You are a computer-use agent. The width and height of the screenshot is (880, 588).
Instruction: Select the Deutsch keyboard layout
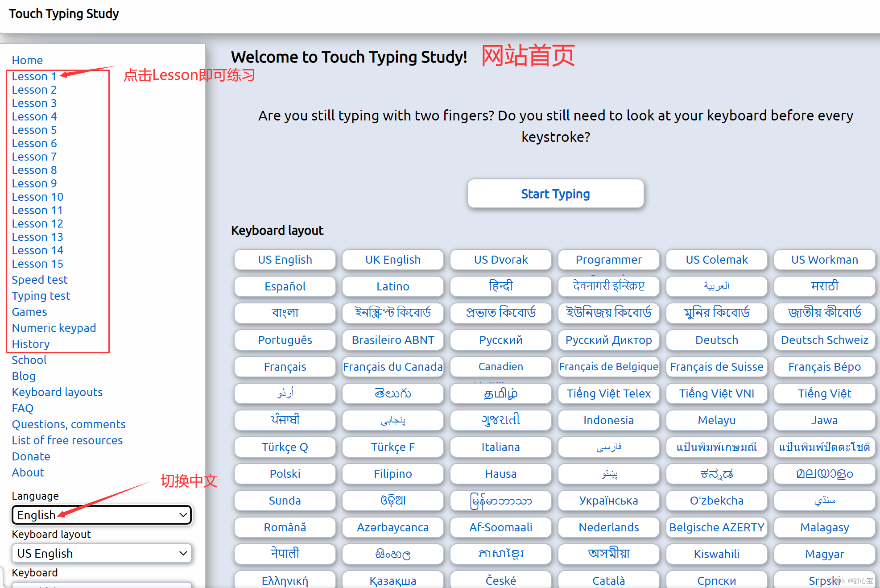click(716, 340)
